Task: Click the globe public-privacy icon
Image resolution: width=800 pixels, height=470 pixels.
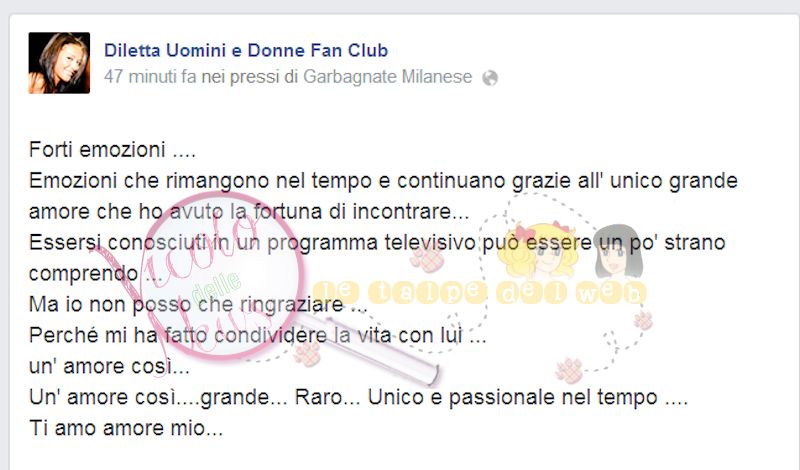Action: click(490, 78)
